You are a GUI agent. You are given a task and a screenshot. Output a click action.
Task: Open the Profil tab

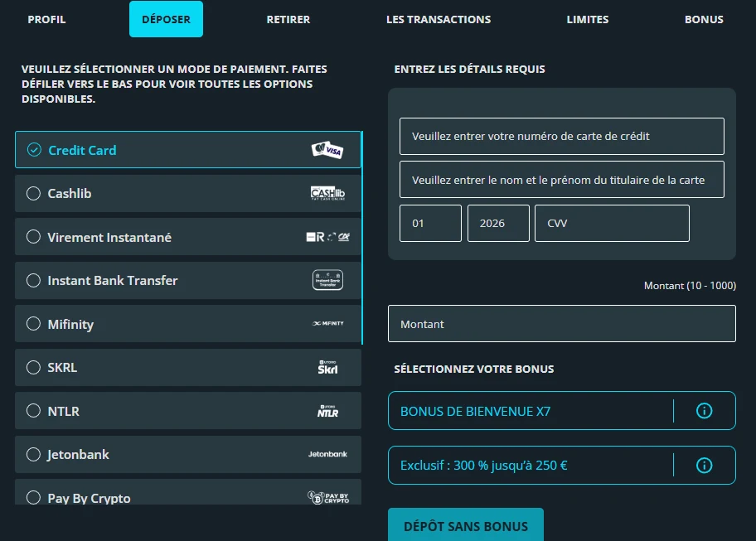(x=46, y=19)
